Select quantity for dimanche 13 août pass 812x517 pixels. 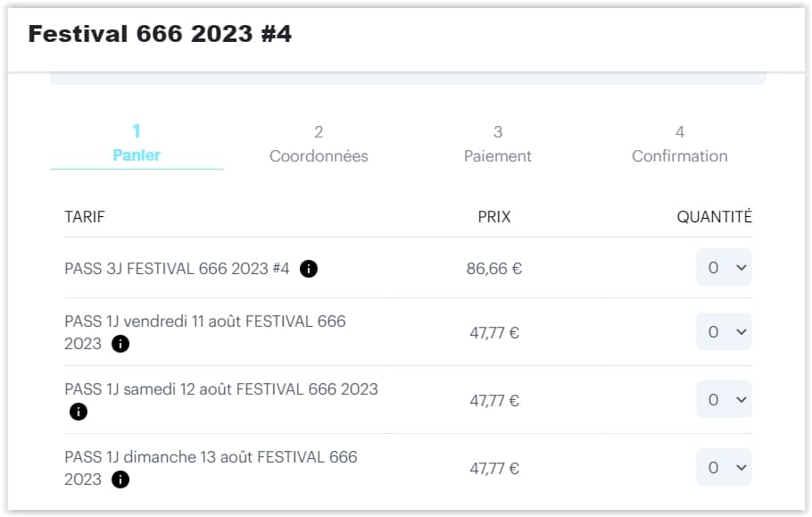[724, 467]
